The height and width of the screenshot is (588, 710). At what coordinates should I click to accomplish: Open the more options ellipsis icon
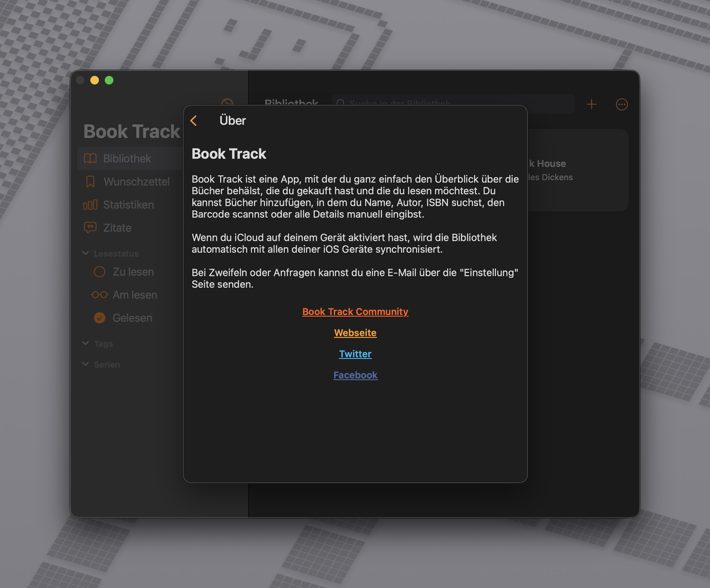[x=622, y=104]
